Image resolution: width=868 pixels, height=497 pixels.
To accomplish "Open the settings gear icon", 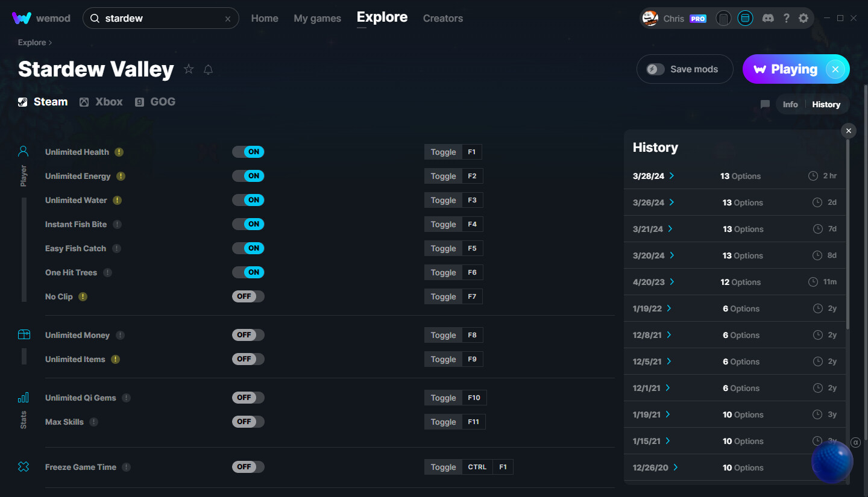I will click(804, 18).
